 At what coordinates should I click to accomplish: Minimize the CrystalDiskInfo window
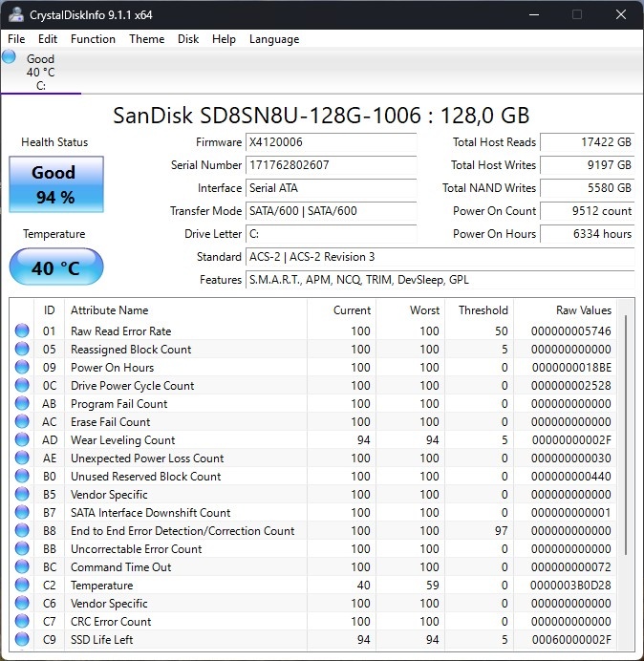pyautogui.click(x=534, y=14)
